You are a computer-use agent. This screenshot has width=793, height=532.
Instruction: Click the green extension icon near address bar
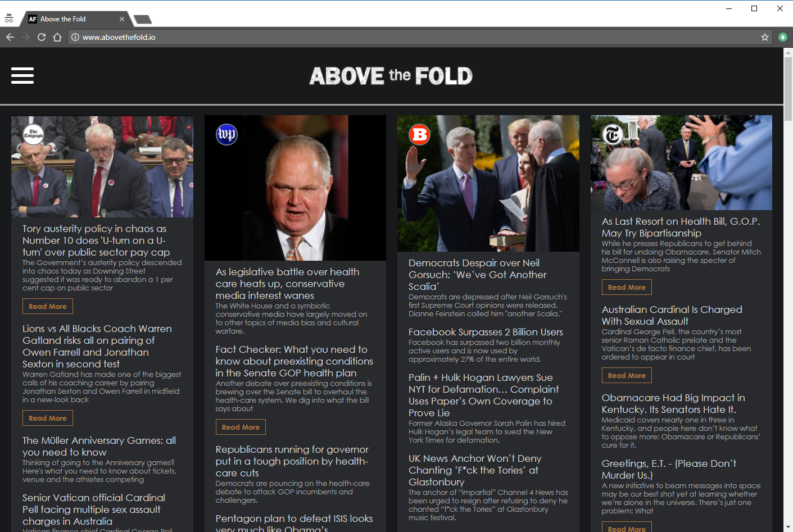click(782, 37)
